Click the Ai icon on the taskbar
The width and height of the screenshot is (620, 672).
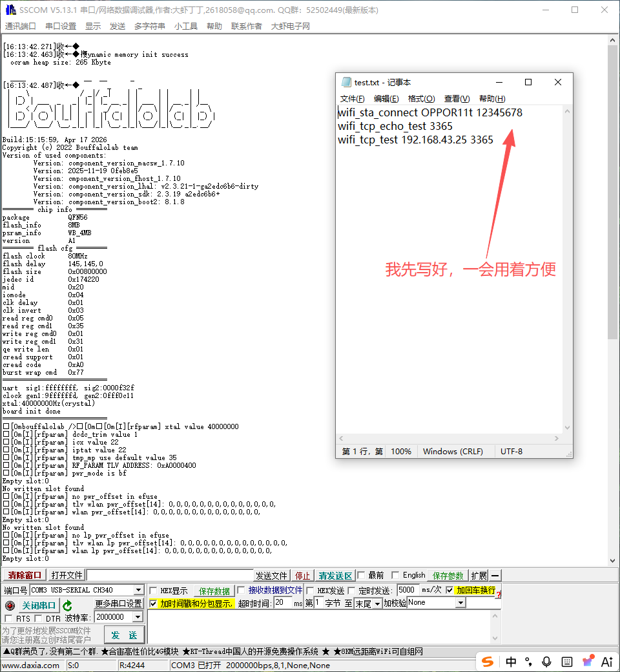[606, 661]
